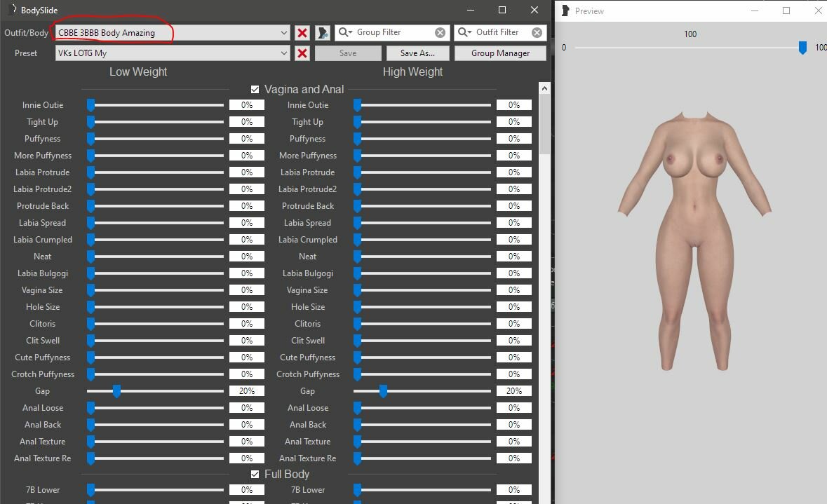Open the Outfit/Body dropdown list
The image size is (827, 504).
click(x=283, y=33)
